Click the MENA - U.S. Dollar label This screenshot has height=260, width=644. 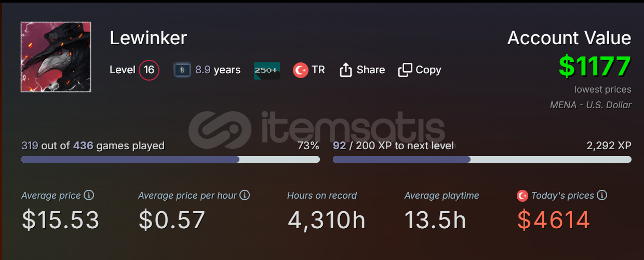591,105
